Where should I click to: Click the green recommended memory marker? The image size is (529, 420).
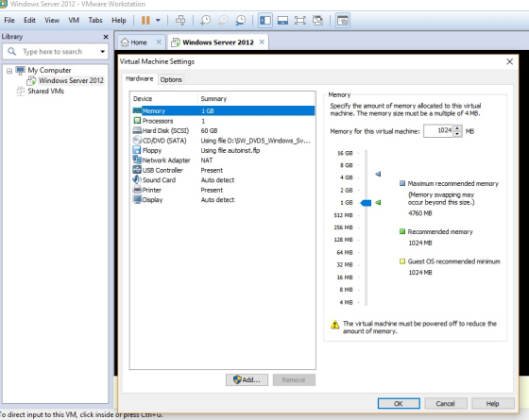(x=378, y=203)
